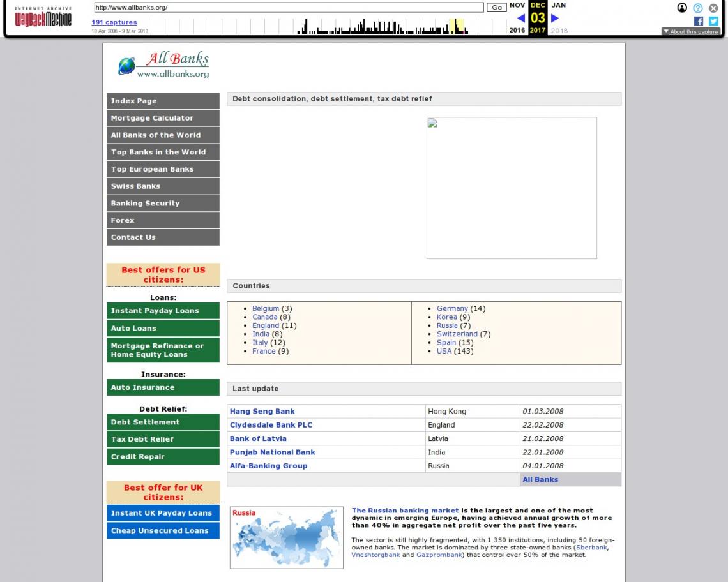Click Hong Kong table cell

click(473, 411)
